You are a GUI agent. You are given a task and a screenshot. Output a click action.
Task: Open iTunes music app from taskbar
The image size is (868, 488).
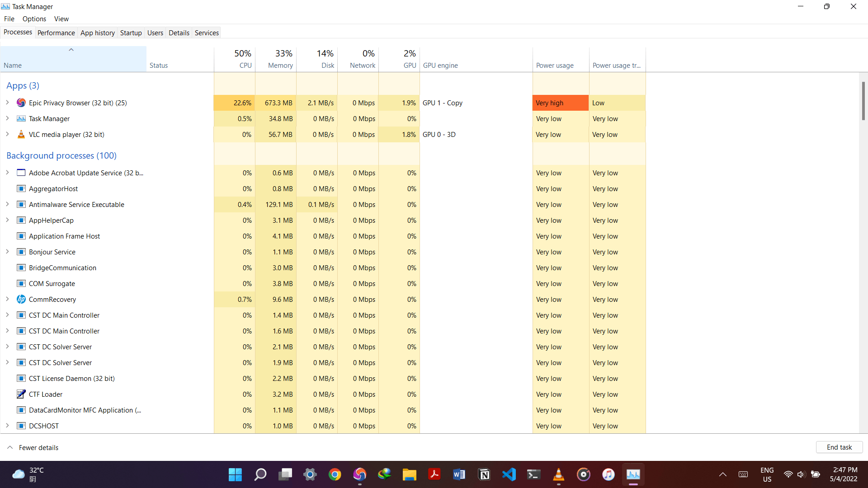pos(609,474)
